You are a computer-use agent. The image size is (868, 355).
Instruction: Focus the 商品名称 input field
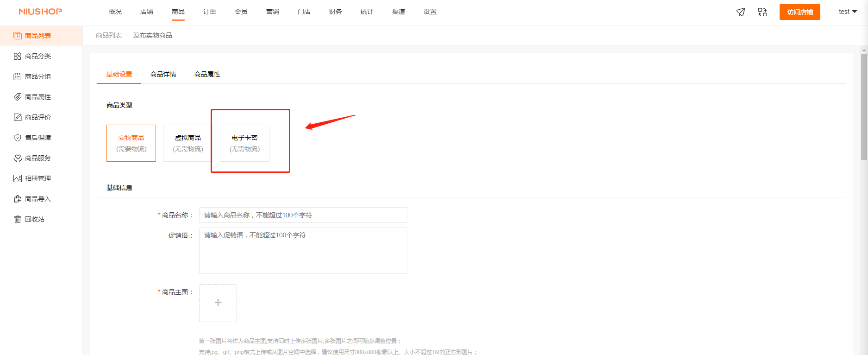pos(303,215)
